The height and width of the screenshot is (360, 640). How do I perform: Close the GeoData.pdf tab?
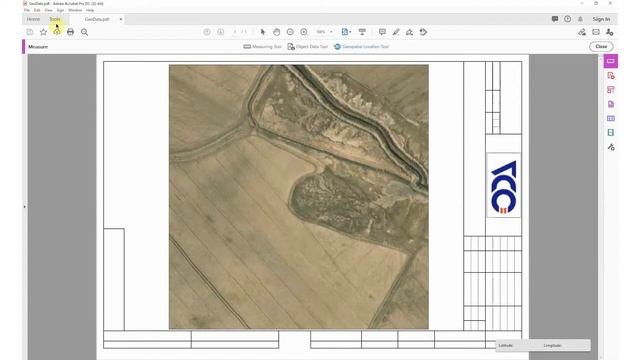121,19
